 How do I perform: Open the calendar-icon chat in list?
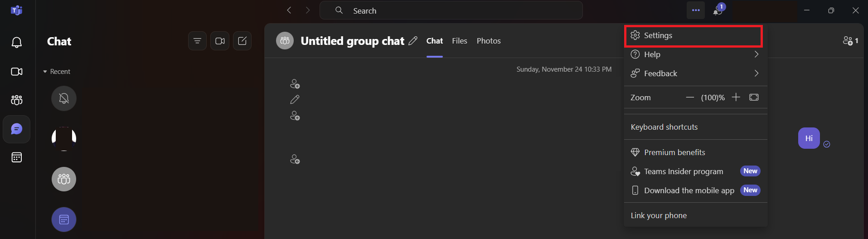(64, 219)
